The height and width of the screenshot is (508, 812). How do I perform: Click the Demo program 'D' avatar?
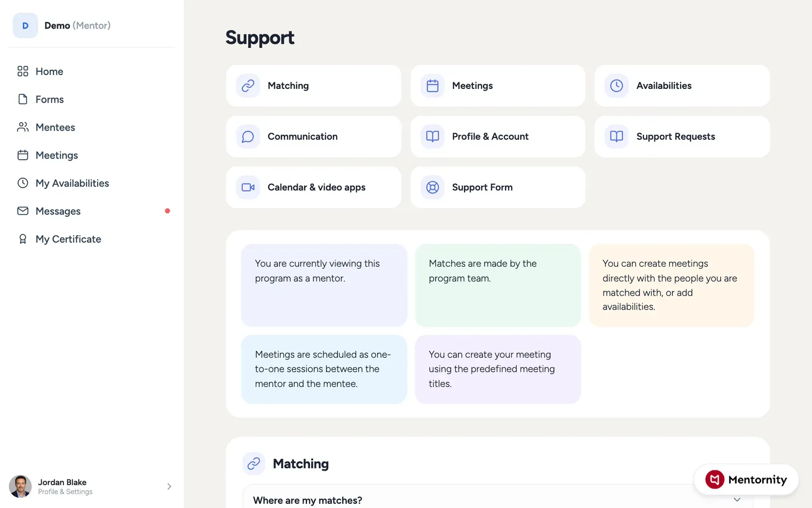pos(25,25)
